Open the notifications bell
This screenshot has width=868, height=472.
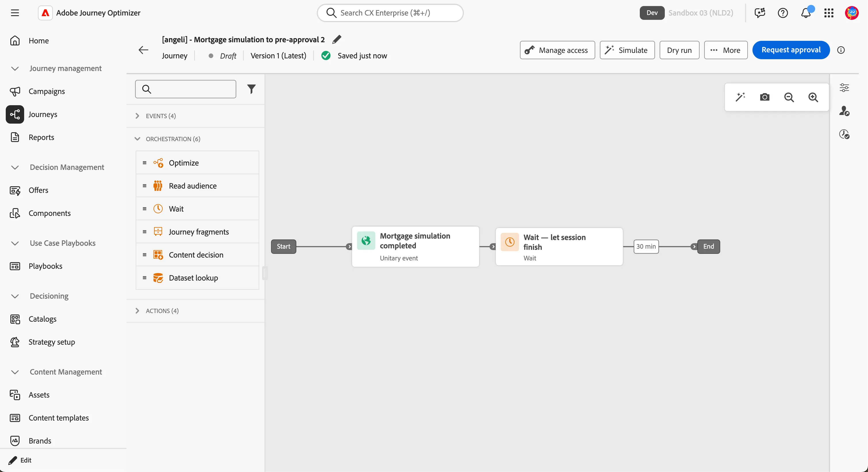click(806, 13)
